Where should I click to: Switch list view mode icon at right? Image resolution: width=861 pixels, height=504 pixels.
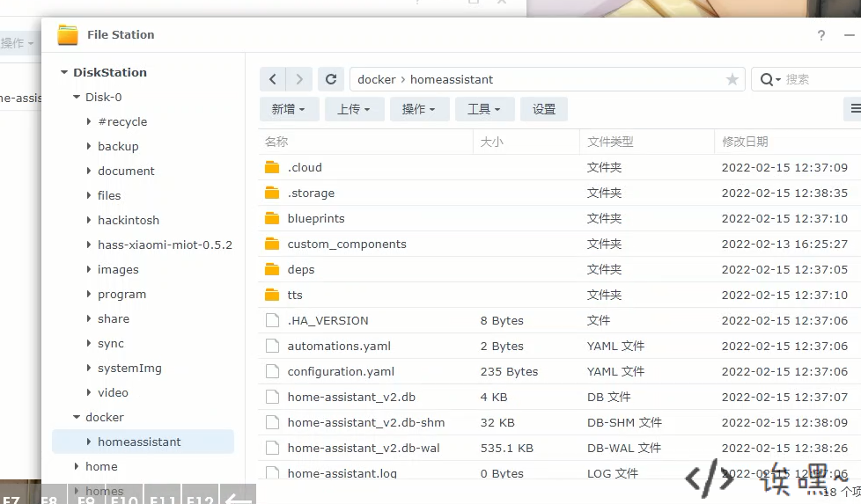[x=854, y=108]
